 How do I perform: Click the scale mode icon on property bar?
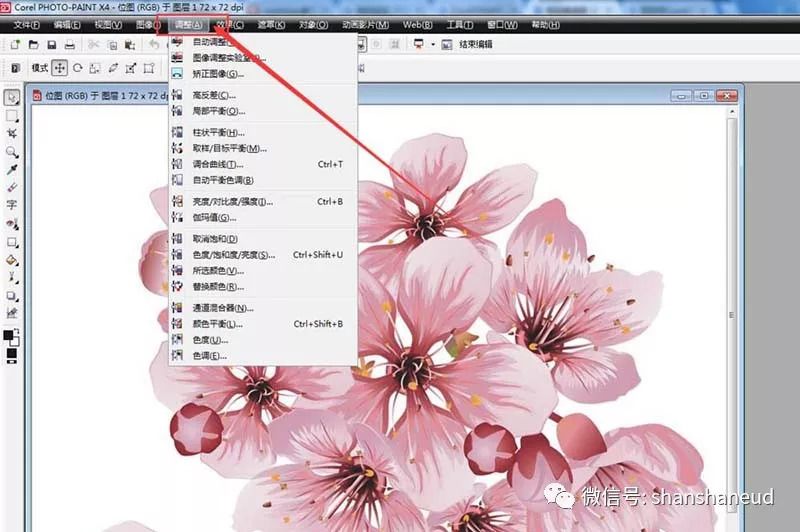tap(95, 68)
